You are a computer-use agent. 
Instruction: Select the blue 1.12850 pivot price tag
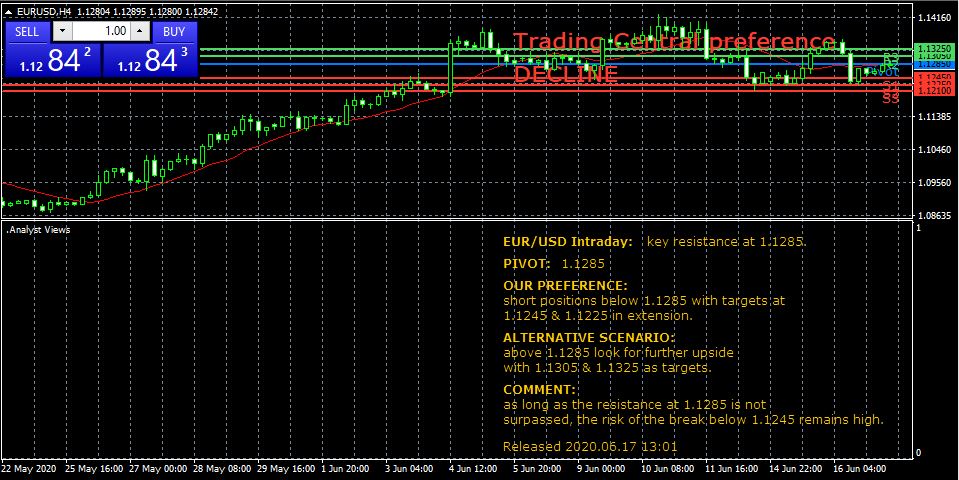(937, 64)
